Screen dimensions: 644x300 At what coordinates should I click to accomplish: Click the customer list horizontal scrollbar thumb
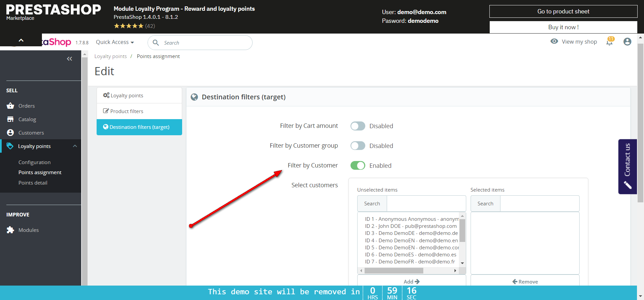394,270
